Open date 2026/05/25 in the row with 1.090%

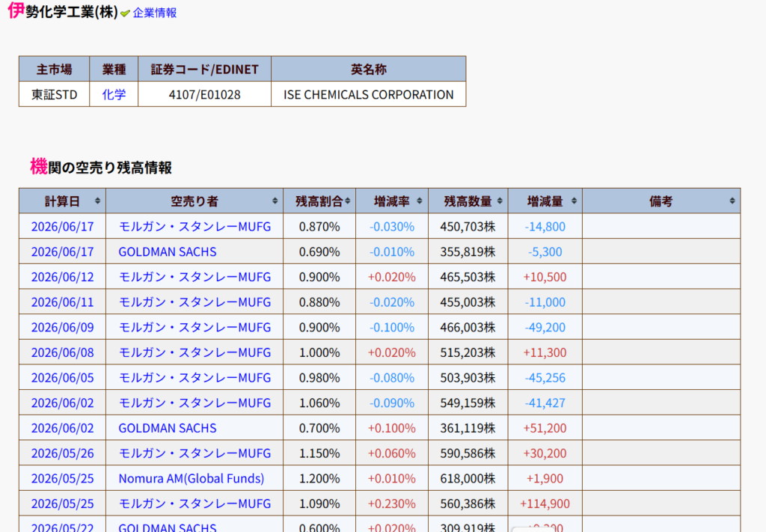(63, 504)
